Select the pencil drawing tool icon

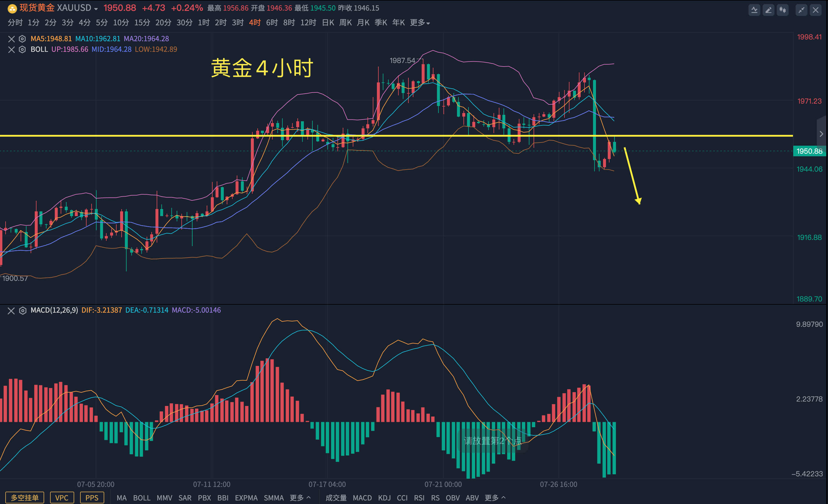pos(768,10)
